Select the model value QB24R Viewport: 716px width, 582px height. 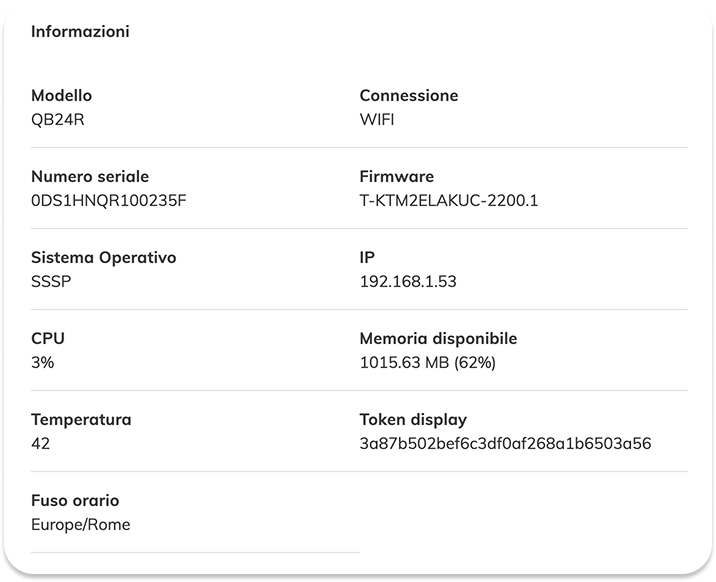(x=58, y=120)
